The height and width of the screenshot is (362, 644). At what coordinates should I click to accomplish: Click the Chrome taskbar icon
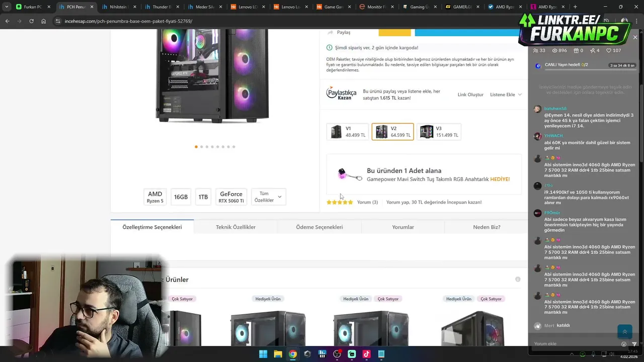point(293,354)
